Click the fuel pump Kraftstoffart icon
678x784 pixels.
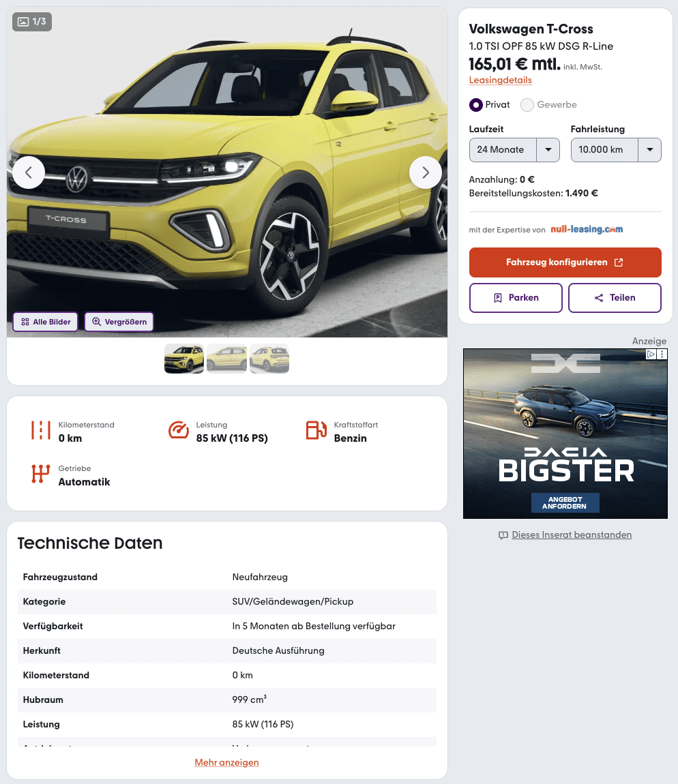tap(316, 430)
